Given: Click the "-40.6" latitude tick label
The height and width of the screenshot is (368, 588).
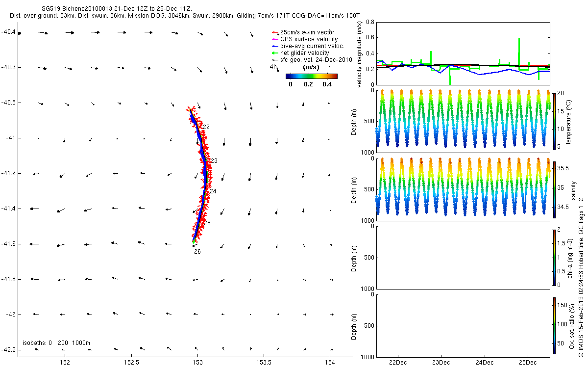Looking at the screenshot, I should (7, 67).
